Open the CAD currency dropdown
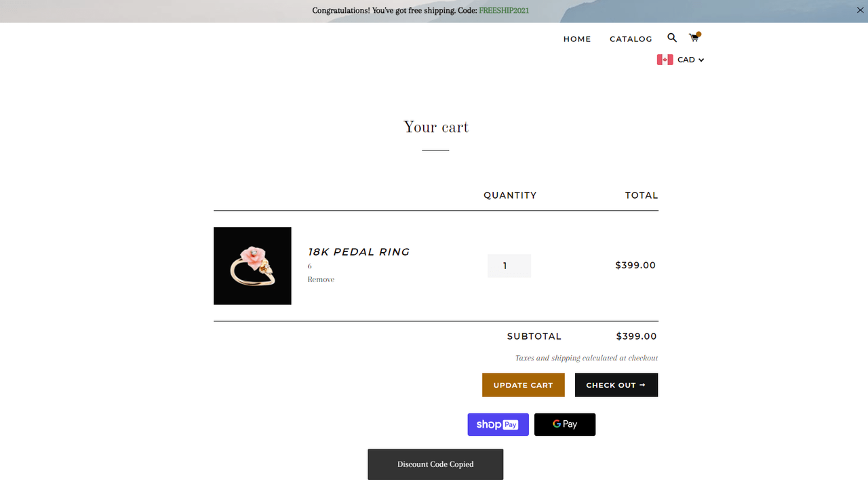The image size is (868, 488). point(686,60)
